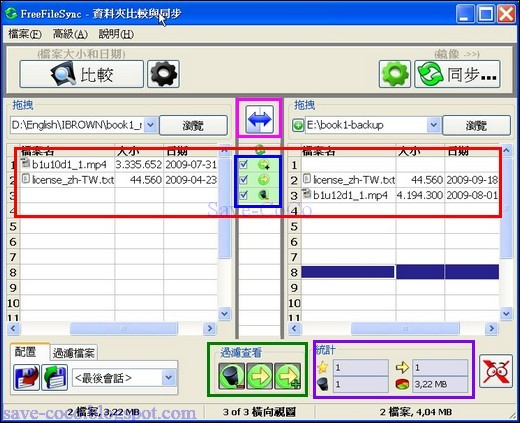Toggle filter view create-right arrow plus button

287,376
